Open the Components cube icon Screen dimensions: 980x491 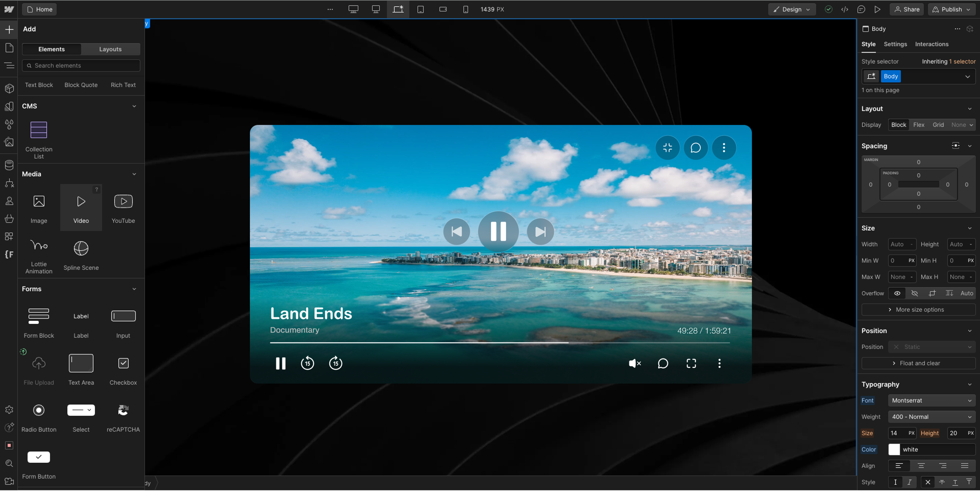click(x=9, y=88)
